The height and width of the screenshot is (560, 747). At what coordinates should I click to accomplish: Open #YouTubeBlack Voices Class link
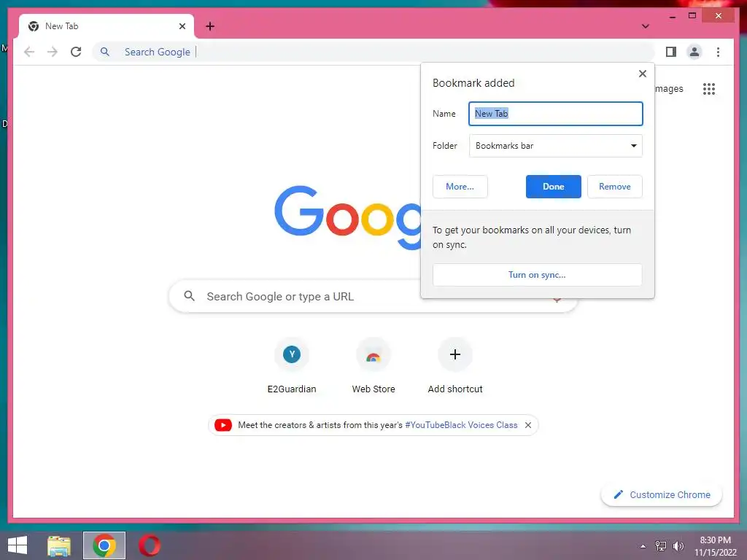pos(461,425)
